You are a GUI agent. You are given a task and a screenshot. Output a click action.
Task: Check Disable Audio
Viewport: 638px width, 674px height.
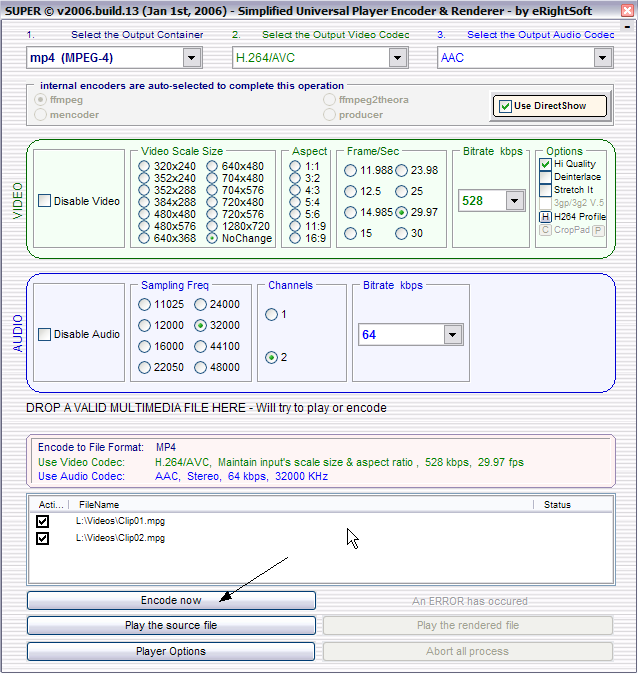point(44,334)
